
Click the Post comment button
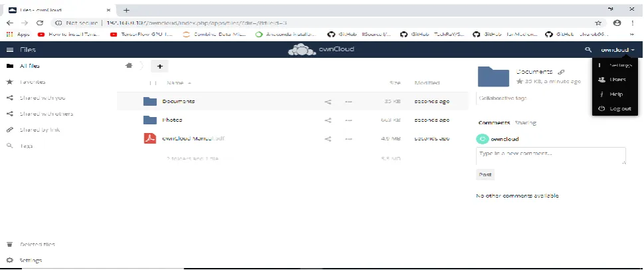tap(485, 175)
